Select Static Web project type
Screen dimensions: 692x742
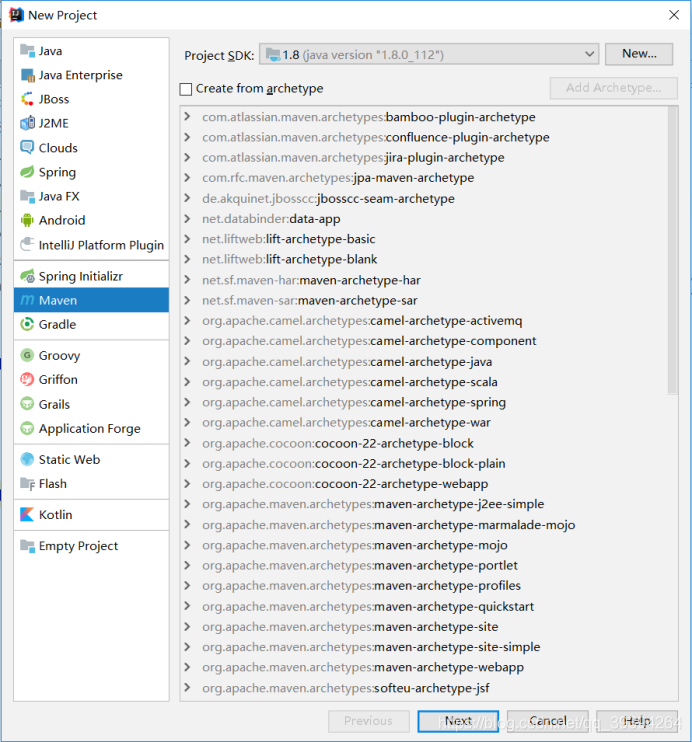point(91,459)
